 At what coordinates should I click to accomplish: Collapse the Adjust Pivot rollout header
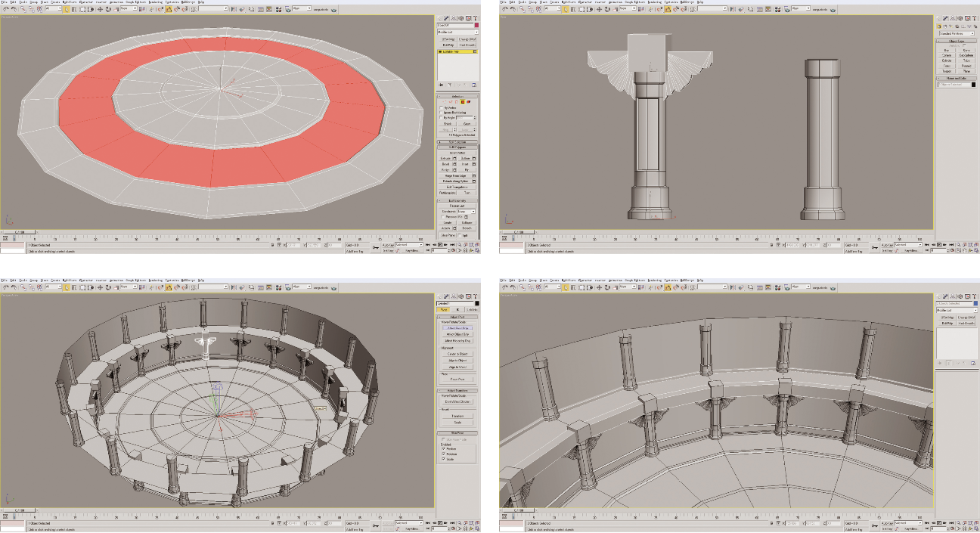[x=457, y=317]
